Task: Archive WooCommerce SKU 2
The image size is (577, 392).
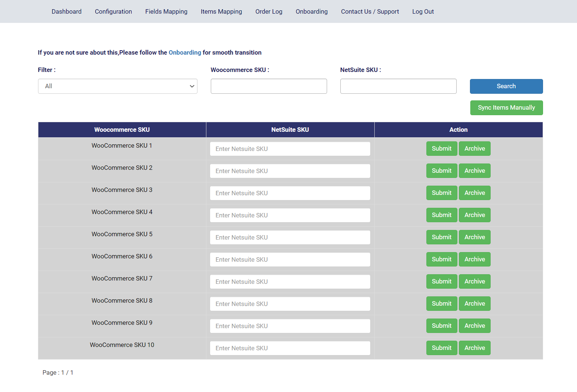Action: (x=475, y=171)
